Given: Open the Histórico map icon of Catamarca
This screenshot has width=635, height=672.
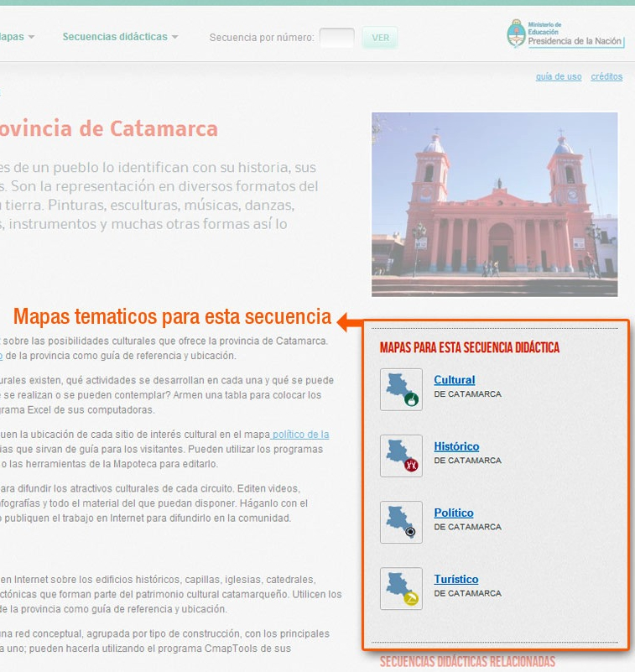Looking at the screenshot, I should coord(401,456).
